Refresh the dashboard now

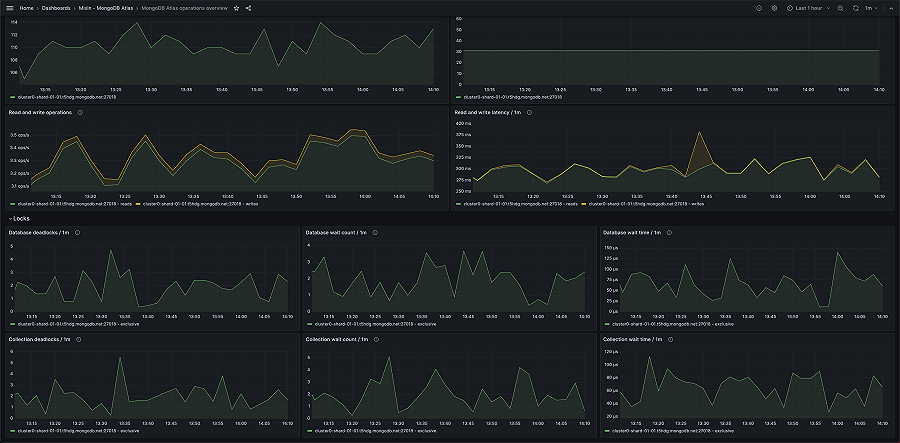856,8
